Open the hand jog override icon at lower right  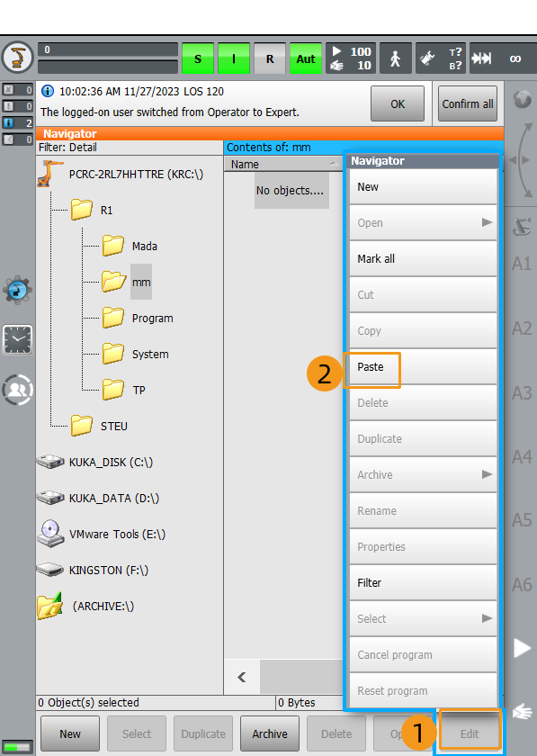[x=522, y=711]
